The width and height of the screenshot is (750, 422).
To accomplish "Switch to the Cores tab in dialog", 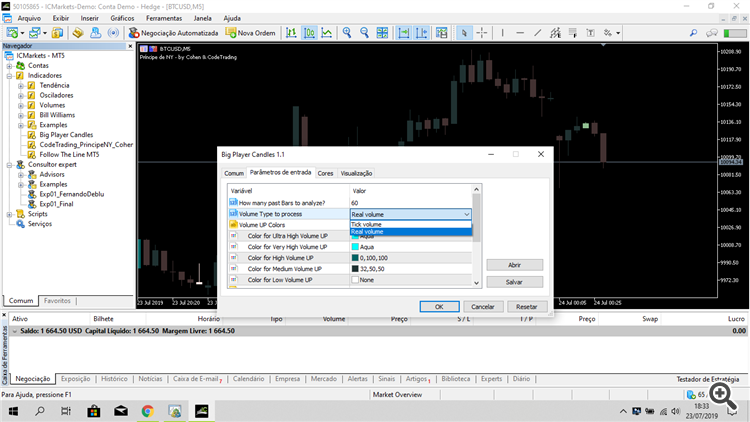I will (325, 173).
